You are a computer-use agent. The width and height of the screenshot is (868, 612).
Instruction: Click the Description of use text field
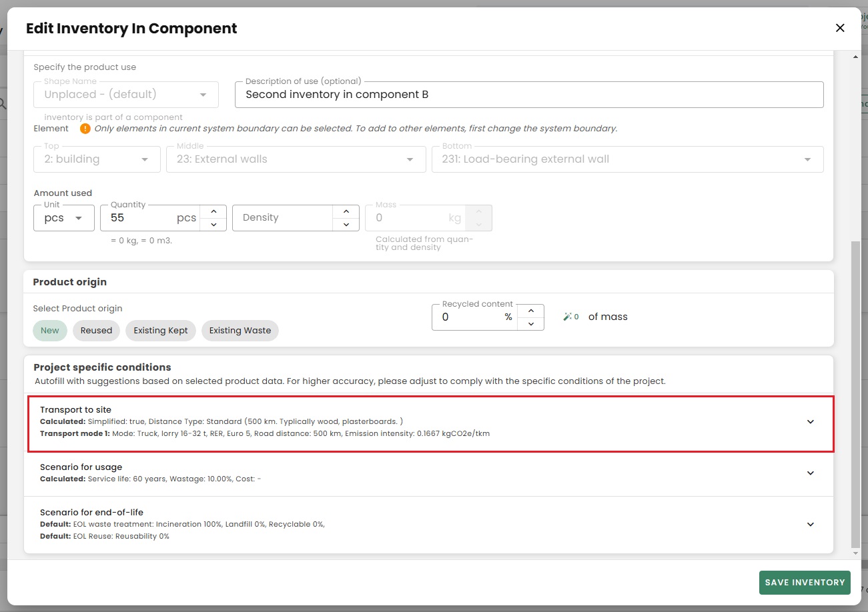(528, 95)
